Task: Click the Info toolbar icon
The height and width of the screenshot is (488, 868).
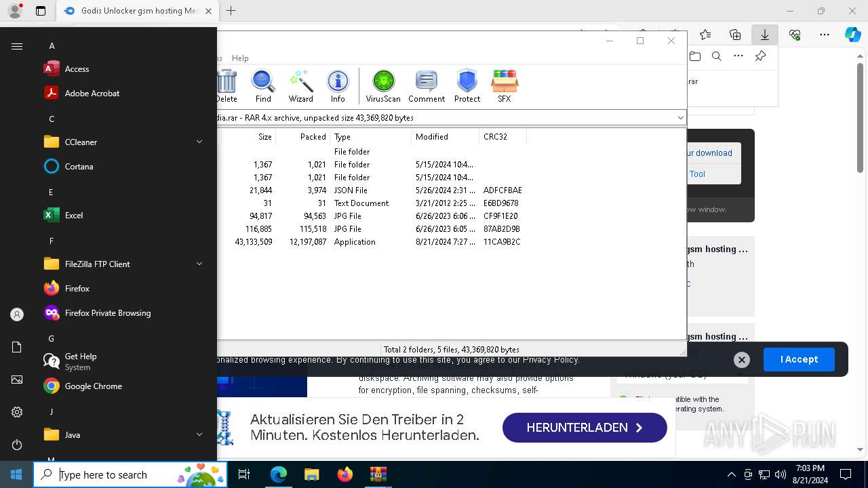Action: click(x=338, y=86)
